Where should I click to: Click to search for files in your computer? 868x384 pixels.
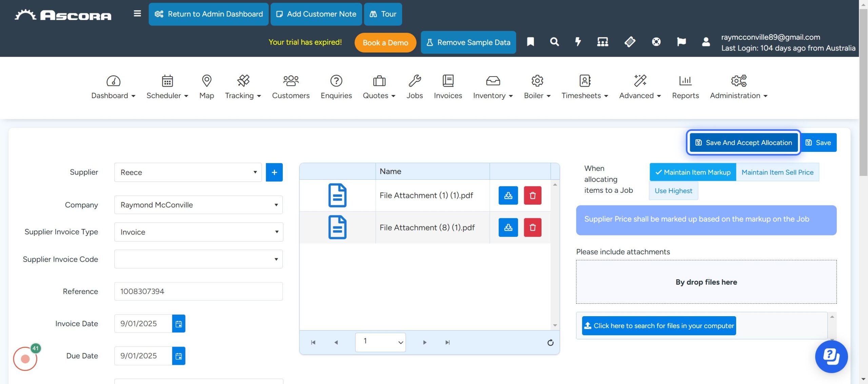(x=659, y=326)
